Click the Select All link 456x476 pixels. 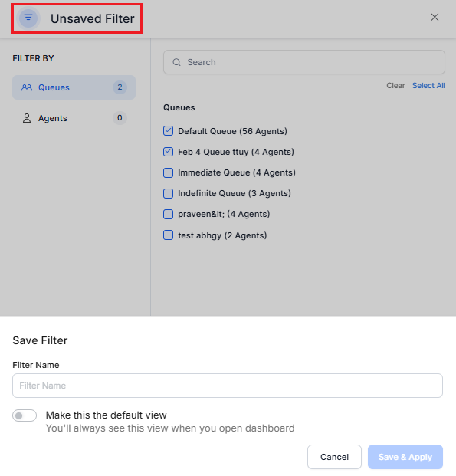428,86
